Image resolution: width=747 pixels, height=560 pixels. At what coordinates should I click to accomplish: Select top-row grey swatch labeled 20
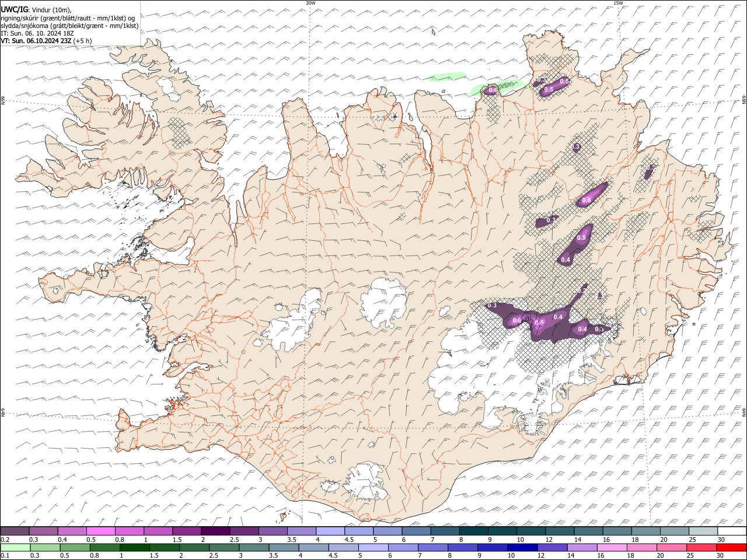tap(674, 531)
